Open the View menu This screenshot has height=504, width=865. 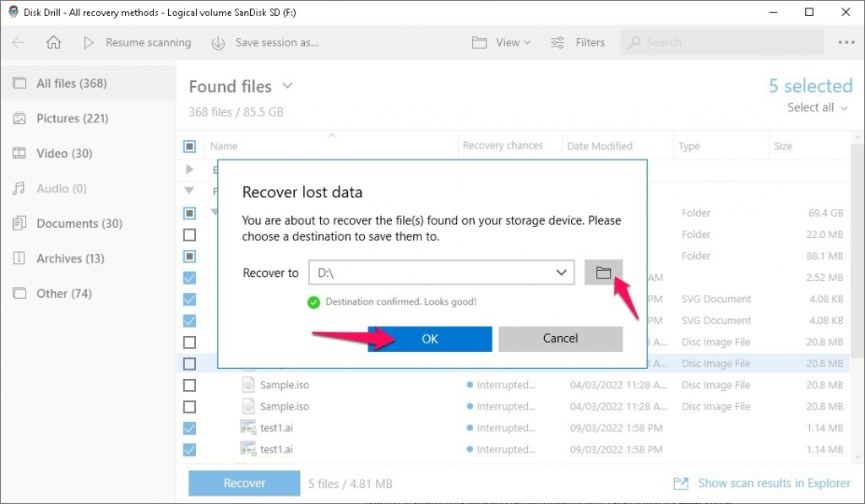(502, 42)
